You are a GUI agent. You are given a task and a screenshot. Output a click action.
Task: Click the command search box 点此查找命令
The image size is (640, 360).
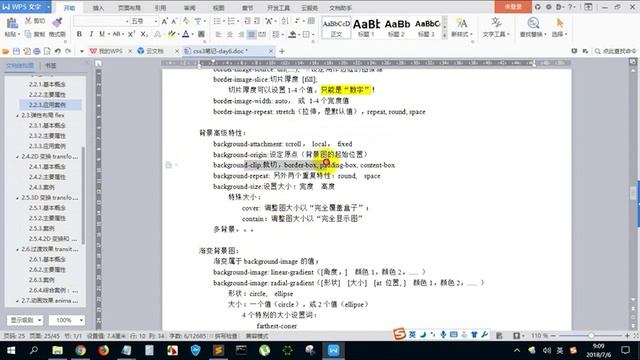pos(616,51)
